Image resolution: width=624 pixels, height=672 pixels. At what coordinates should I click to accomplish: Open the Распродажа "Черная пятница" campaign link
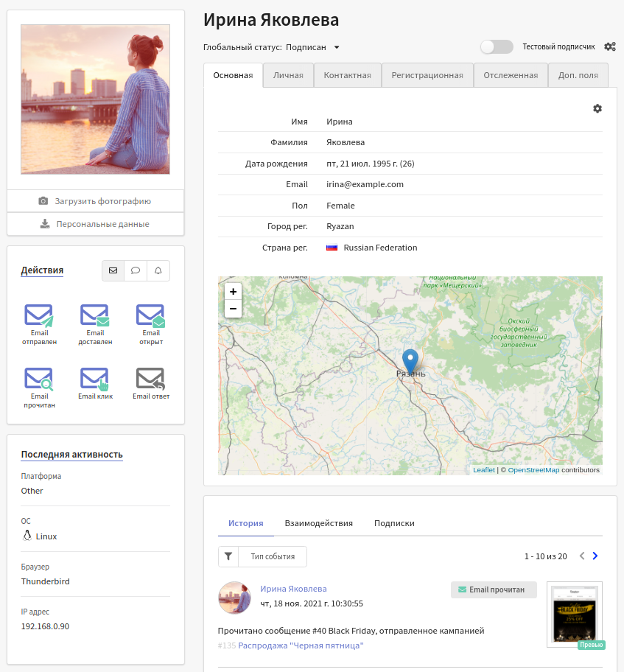(301, 645)
